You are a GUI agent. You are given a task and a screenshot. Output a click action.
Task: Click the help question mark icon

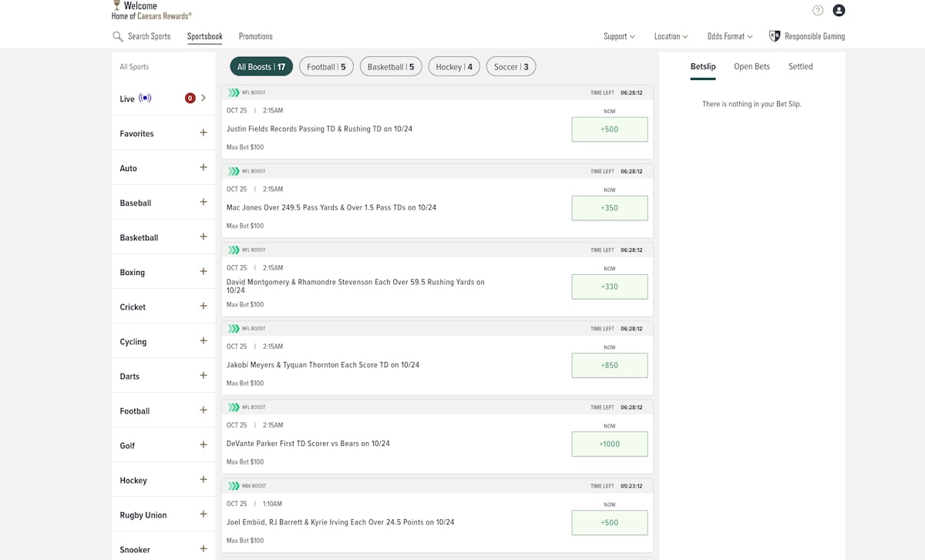[x=818, y=10]
